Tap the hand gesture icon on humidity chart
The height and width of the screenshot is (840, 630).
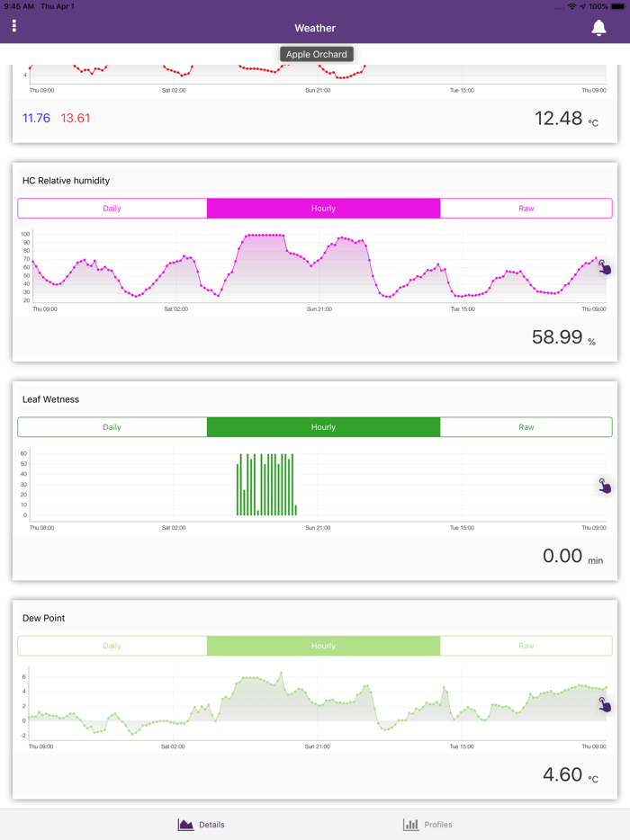click(x=604, y=267)
